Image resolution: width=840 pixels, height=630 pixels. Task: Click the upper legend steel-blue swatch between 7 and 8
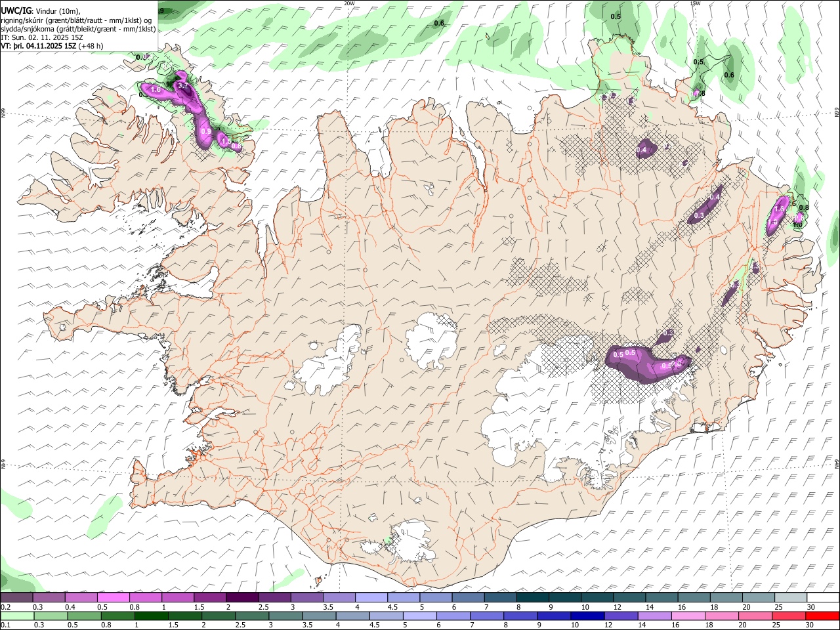(500, 597)
